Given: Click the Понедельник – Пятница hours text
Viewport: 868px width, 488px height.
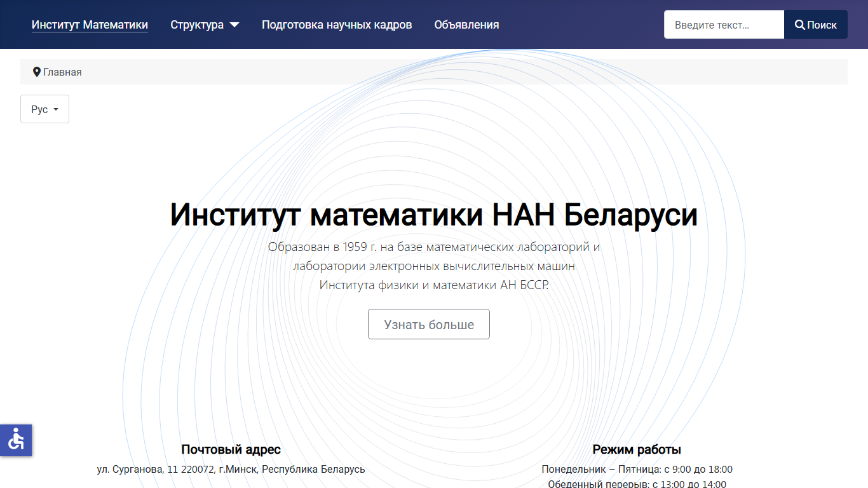Looking at the screenshot, I should [637, 470].
